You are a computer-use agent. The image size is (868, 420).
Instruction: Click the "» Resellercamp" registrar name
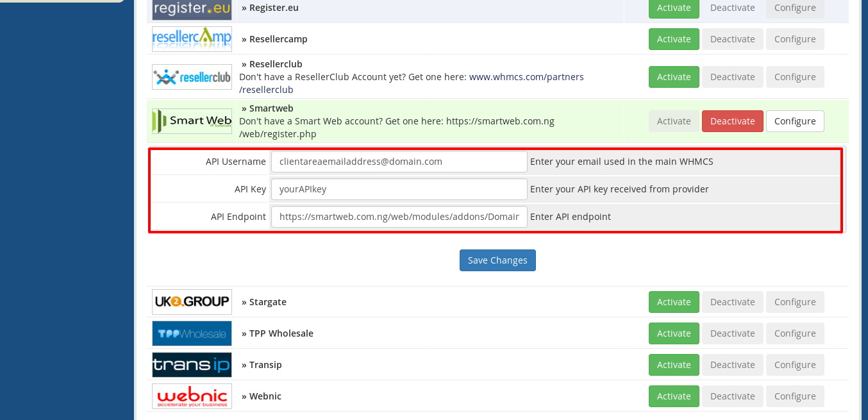(x=274, y=39)
